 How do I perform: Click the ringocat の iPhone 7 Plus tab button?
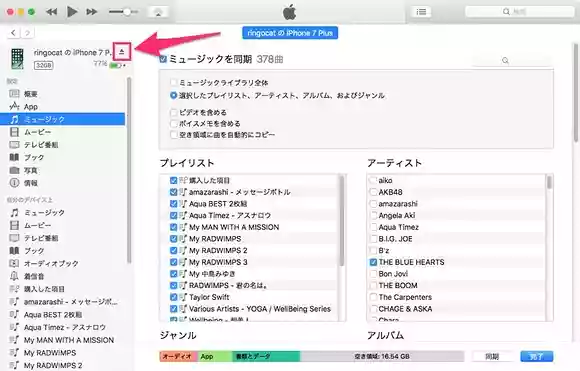pyautogui.click(x=290, y=33)
